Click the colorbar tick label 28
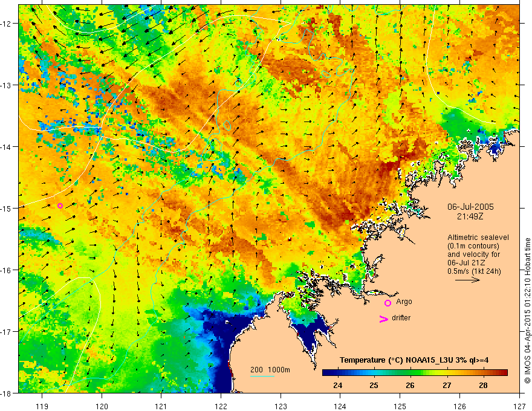The image size is (532, 411). click(483, 385)
